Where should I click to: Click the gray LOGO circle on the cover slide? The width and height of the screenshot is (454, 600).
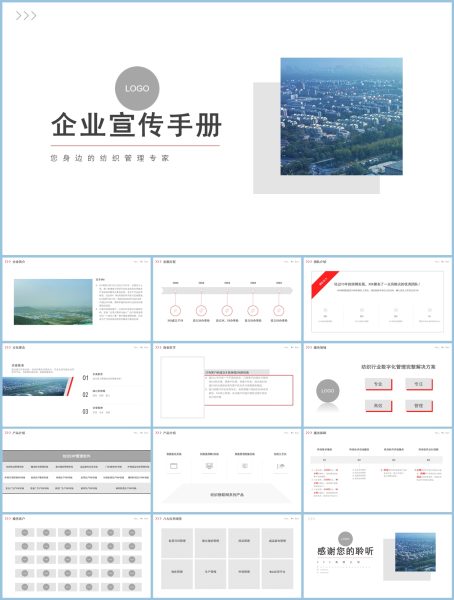[x=137, y=88]
